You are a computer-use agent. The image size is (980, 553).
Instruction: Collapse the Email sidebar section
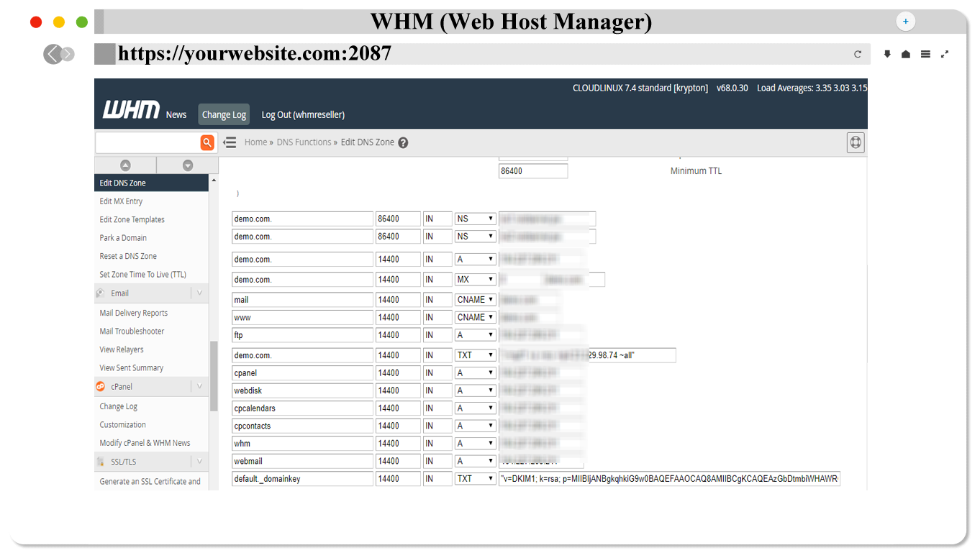point(199,293)
